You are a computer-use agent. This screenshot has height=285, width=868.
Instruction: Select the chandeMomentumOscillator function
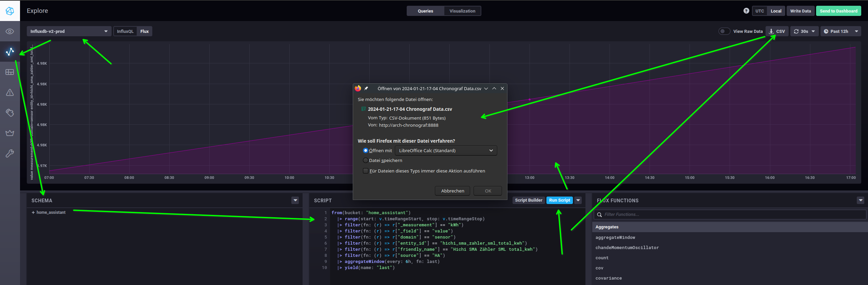point(627,248)
